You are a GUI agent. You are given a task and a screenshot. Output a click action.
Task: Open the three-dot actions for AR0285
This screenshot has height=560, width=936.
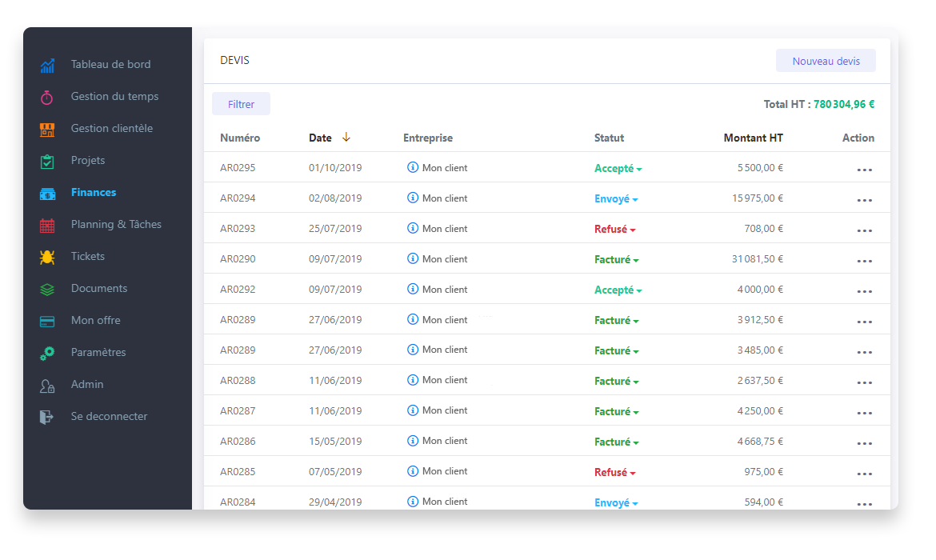click(864, 474)
